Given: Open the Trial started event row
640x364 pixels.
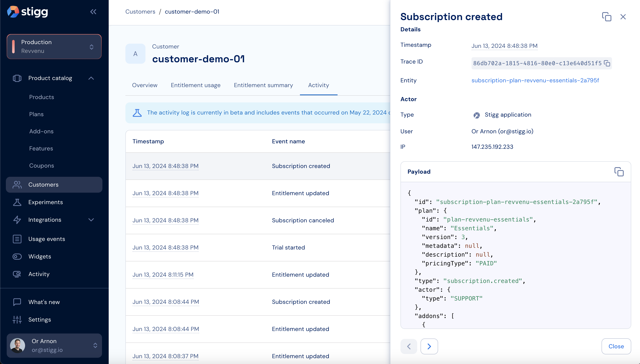Looking at the screenshot, I should point(258,247).
